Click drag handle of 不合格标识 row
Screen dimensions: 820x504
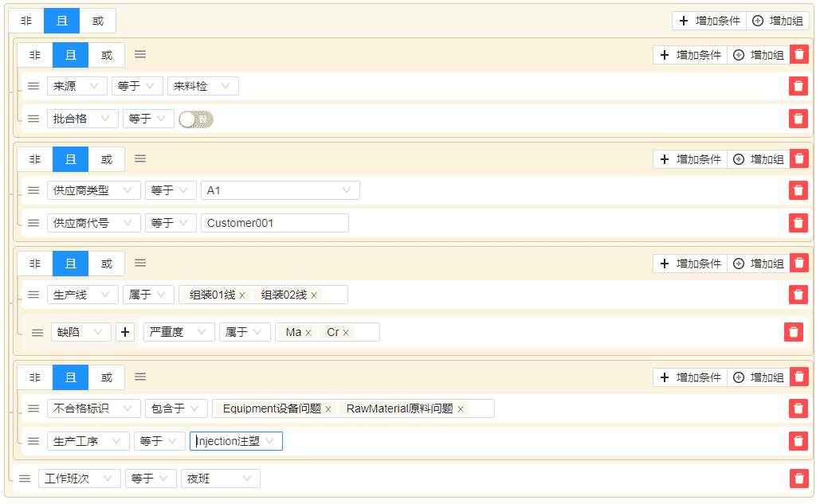[33, 408]
